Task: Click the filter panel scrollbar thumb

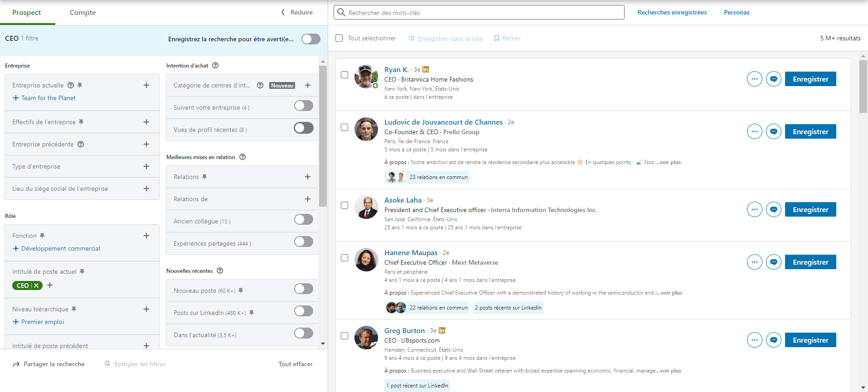Action: (x=323, y=136)
